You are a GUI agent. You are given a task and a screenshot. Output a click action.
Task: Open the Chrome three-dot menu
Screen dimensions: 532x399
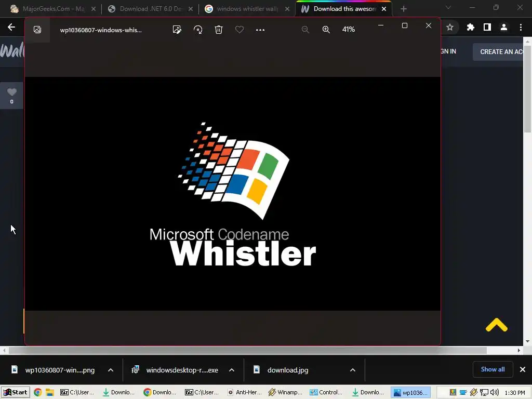521,27
